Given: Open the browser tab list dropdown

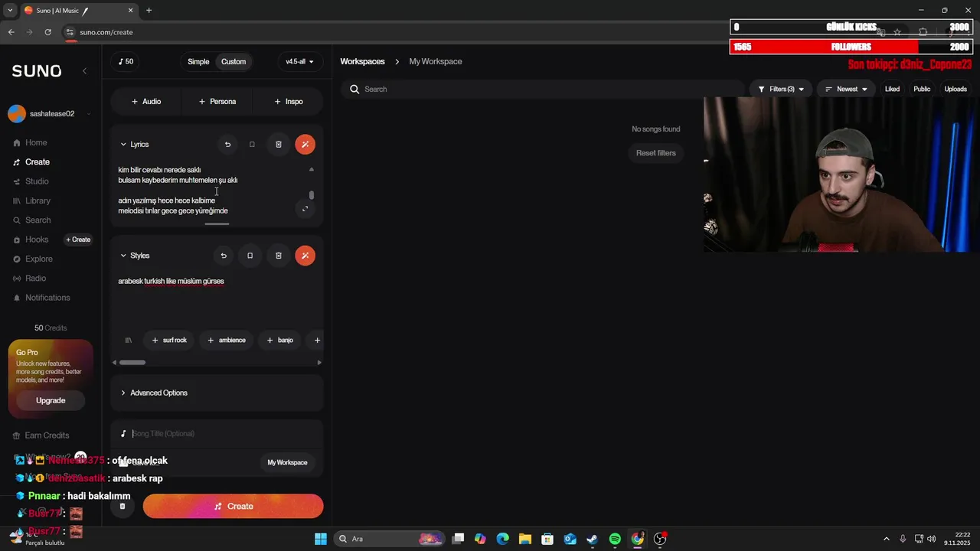Looking at the screenshot, I should pyautogui.click(x=10, y=10).
